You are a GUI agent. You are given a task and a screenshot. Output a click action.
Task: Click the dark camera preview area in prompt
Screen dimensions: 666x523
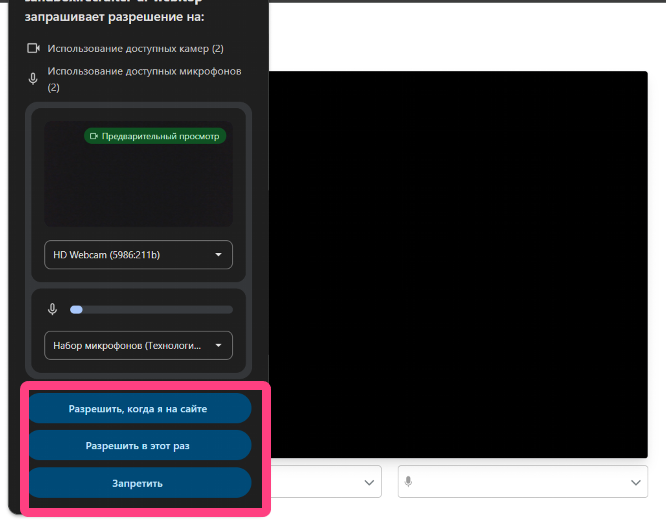click(x=138, y=185)
